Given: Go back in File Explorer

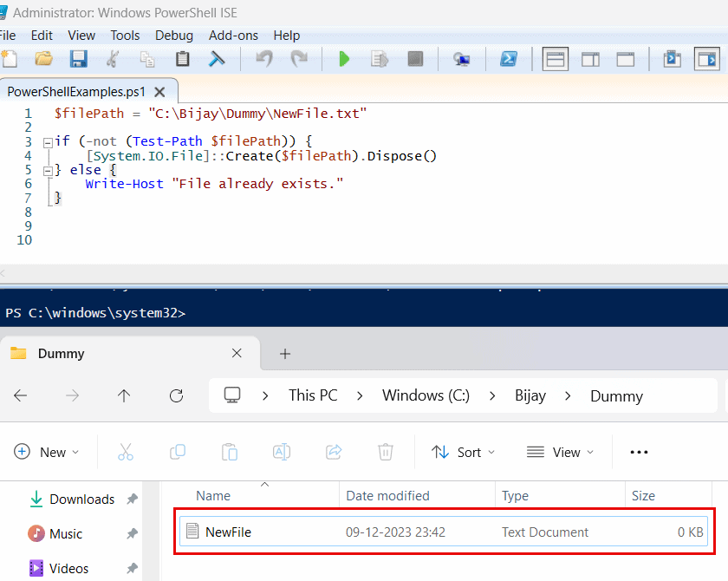Looking at the screenshot, I should [21, 395].
